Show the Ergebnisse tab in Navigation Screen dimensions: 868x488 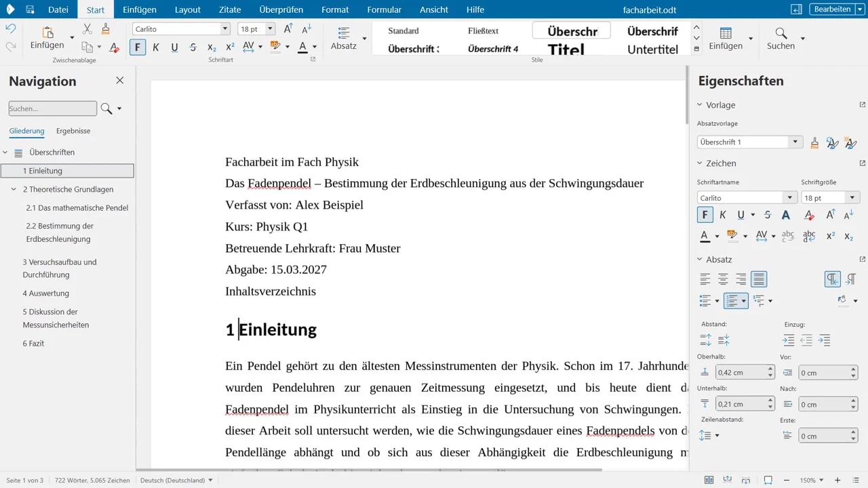click(73, 131)
